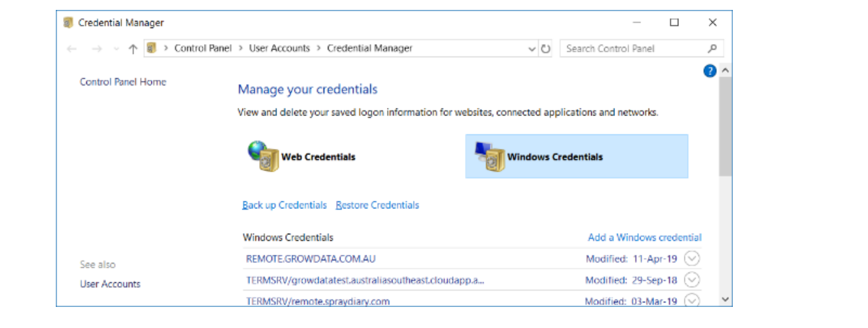868x328 pixels.
Task: Expand chevron for 29-Sep-18 credential
Action: pyautogui.click(x=692, y=280)
